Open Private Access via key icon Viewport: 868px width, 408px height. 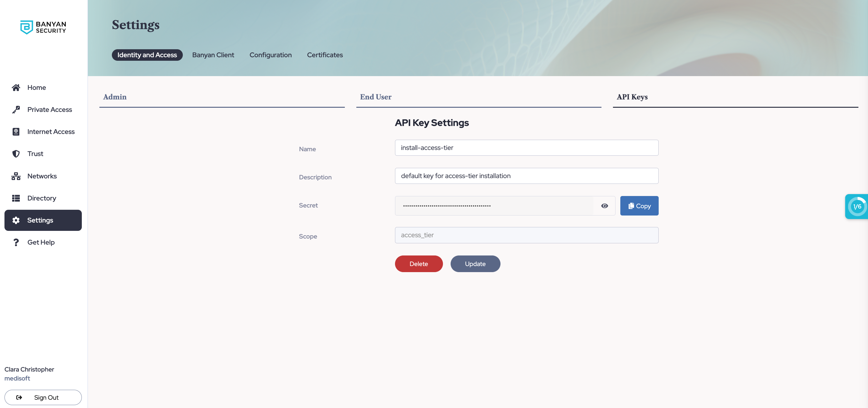tap(16, 110)
